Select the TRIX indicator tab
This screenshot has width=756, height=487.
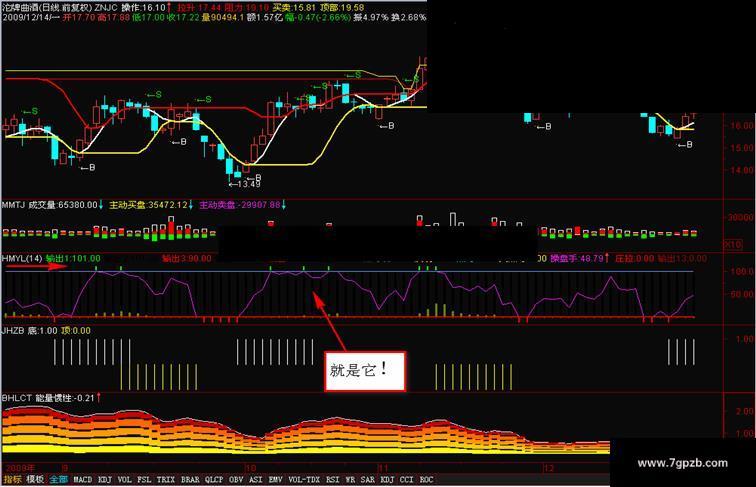(x=166, y=480)
